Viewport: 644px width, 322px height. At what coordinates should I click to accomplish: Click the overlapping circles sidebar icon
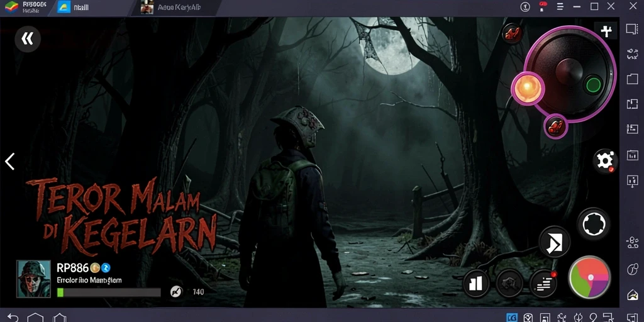[632, 269]
